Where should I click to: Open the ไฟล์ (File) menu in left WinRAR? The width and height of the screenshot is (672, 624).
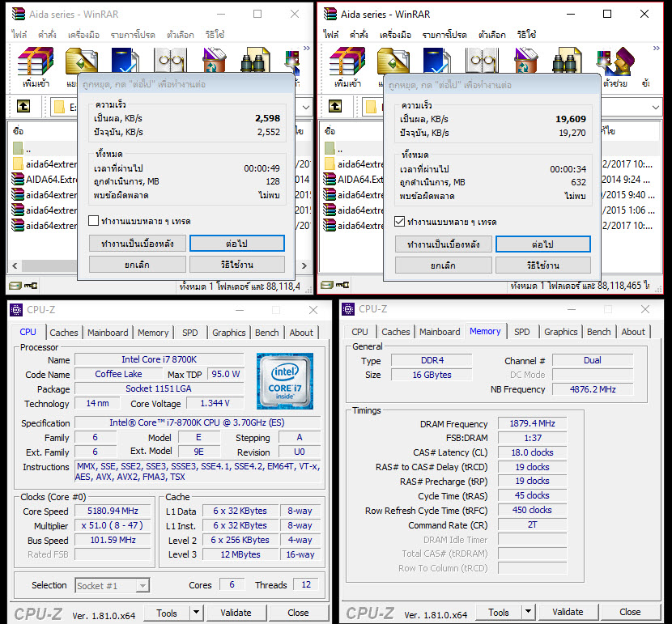tap(19, 35)
